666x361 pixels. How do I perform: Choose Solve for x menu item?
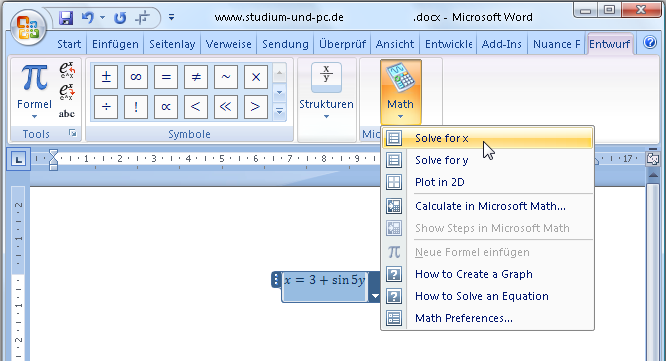coord(487,138)
